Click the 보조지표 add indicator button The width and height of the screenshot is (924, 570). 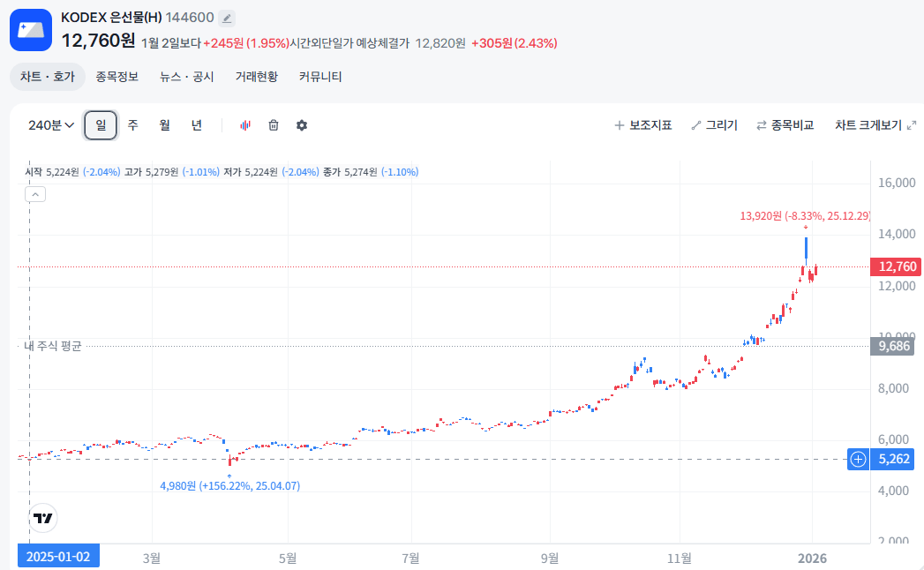[x=643, y=125]
